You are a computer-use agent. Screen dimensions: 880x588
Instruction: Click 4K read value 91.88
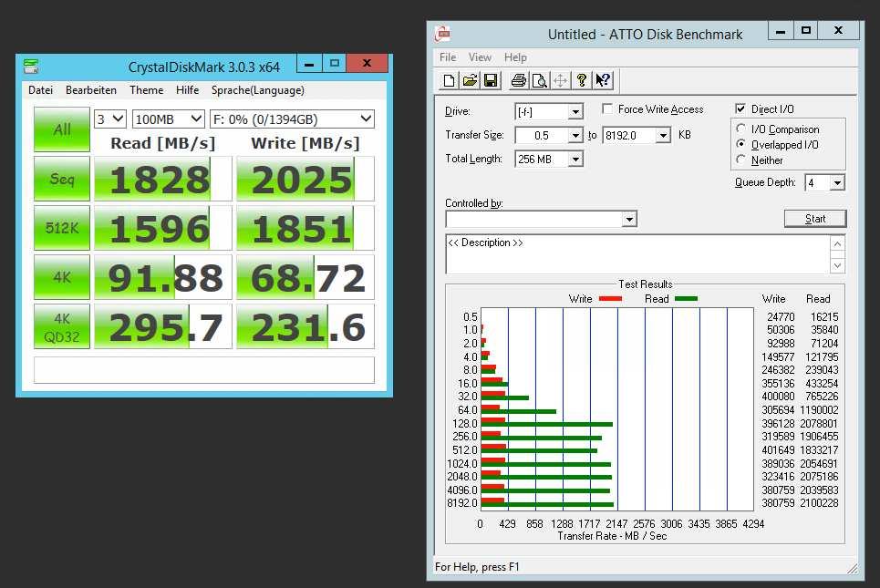click(162, 277)
